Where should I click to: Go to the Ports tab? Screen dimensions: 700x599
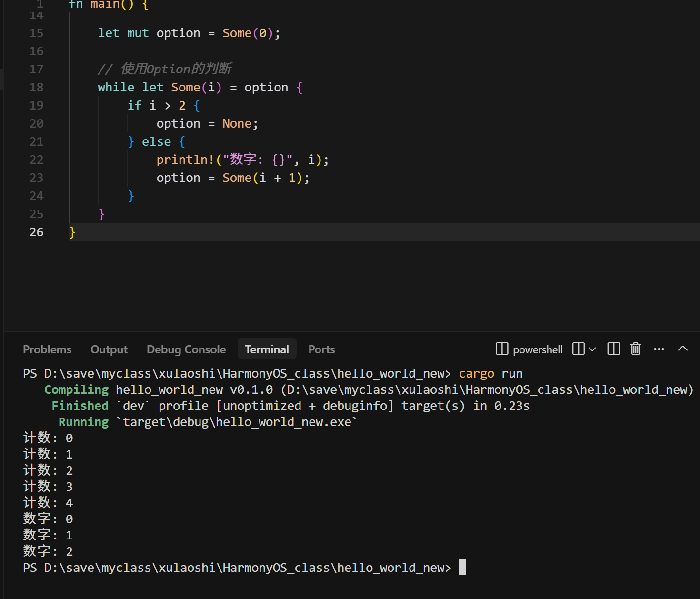(322, 349)
